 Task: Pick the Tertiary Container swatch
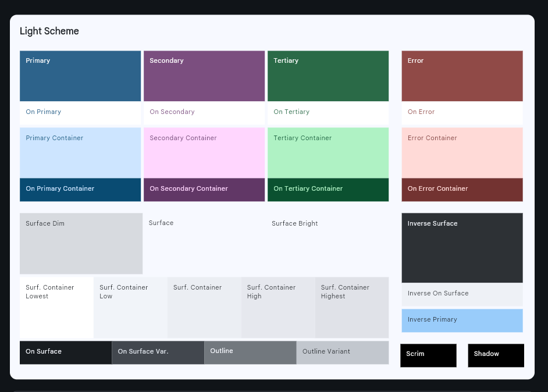pos(328,153)
